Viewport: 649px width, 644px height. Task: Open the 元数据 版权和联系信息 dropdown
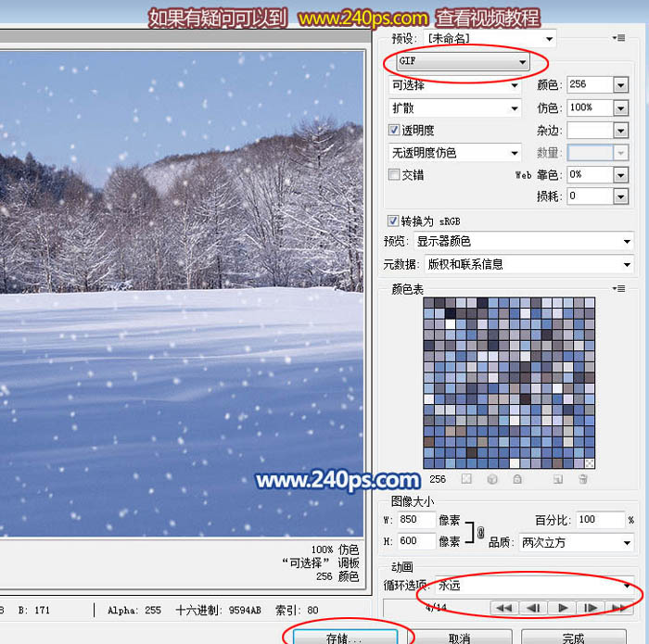click(529, 264)
